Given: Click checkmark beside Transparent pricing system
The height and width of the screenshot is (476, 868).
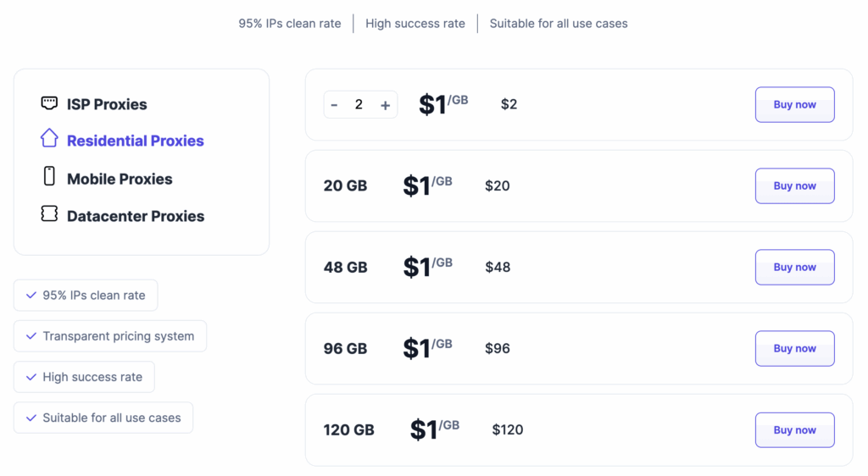Looking at the screenshot, I should point(31,336).
